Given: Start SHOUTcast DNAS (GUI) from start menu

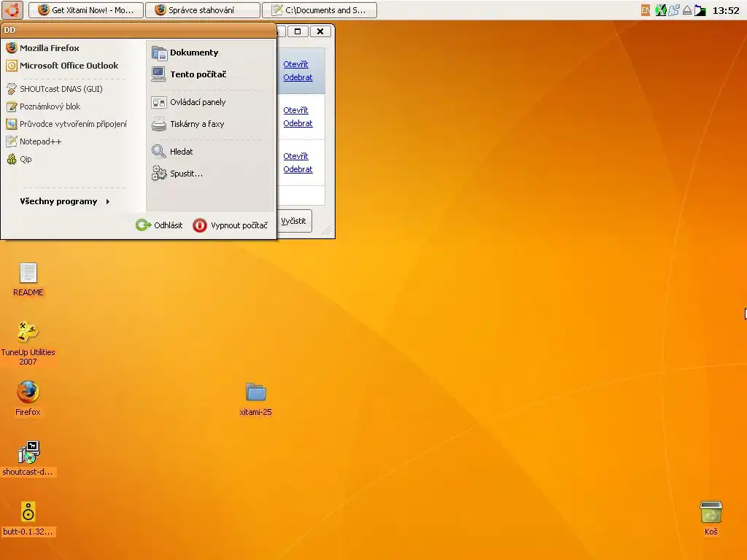Looking at the screenshot, I should point(55,89).
